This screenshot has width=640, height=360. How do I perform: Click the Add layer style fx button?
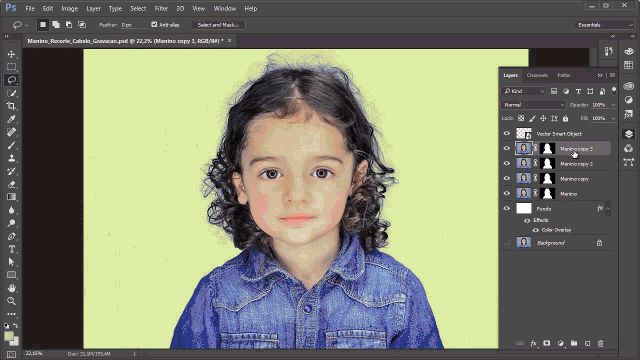tap(533, 344)
